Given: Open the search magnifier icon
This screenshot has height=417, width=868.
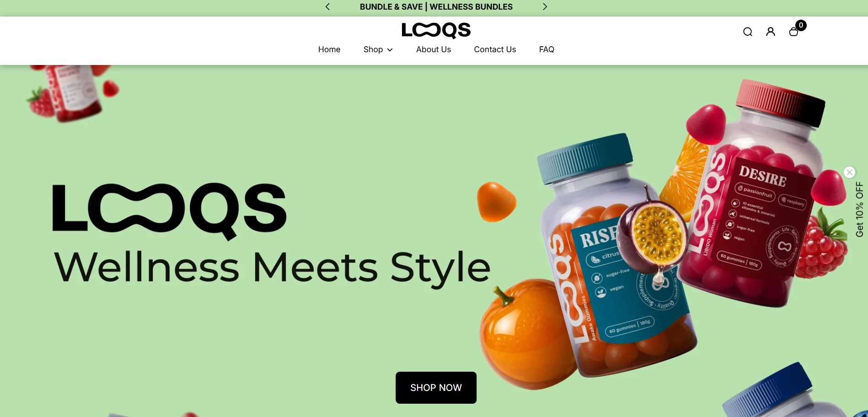Looking at the screenshot, I should point(747,32).
